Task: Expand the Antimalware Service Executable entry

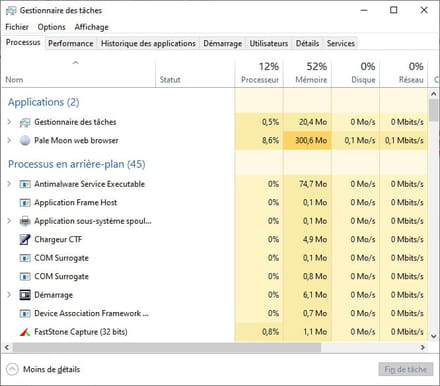Action: (x=9, y=184)
